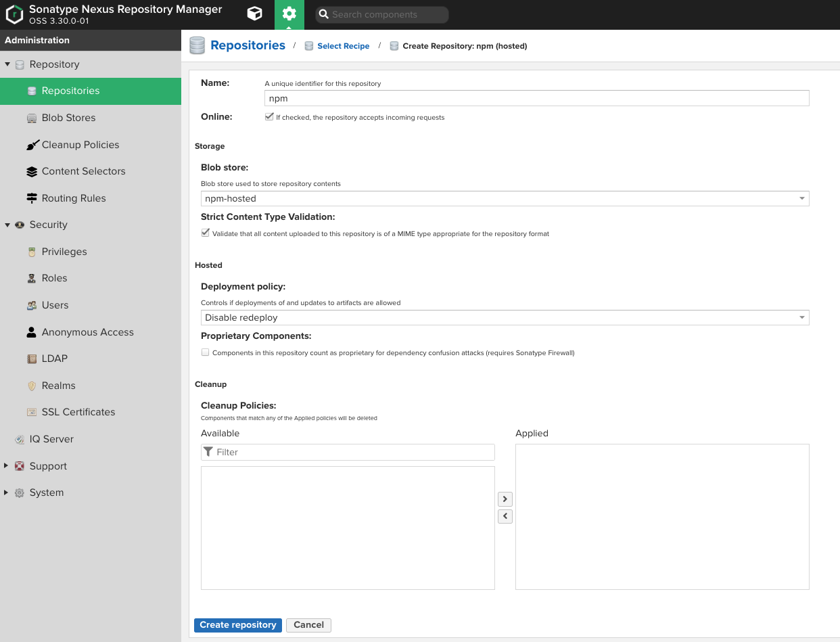Click the Privileges medal icon
840x642 pixels.
click(x=32, y=252)
